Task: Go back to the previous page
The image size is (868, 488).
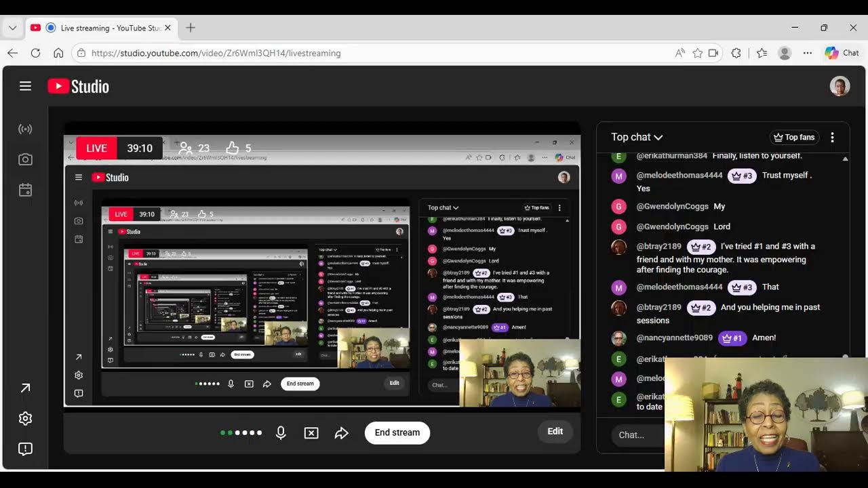Action: coord(12,53)
